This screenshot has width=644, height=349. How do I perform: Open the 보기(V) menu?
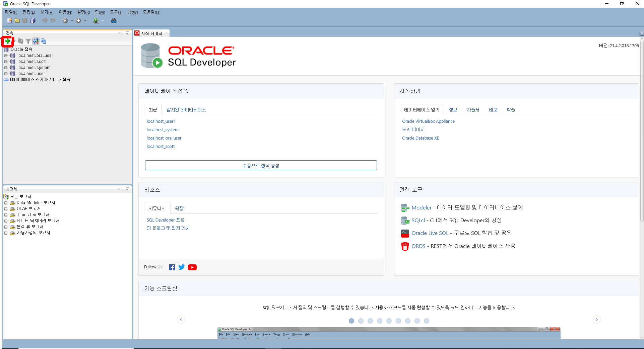47,12
